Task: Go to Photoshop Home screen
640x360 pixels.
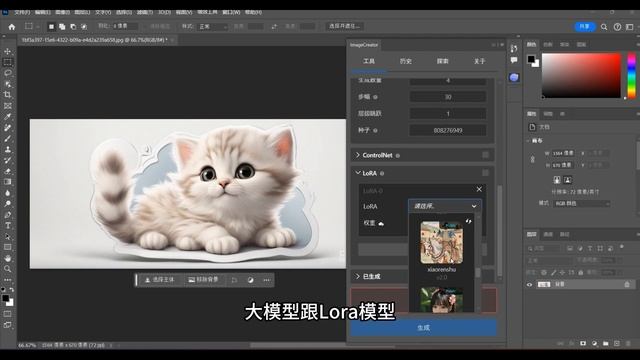Action: (x=12, y=27)
